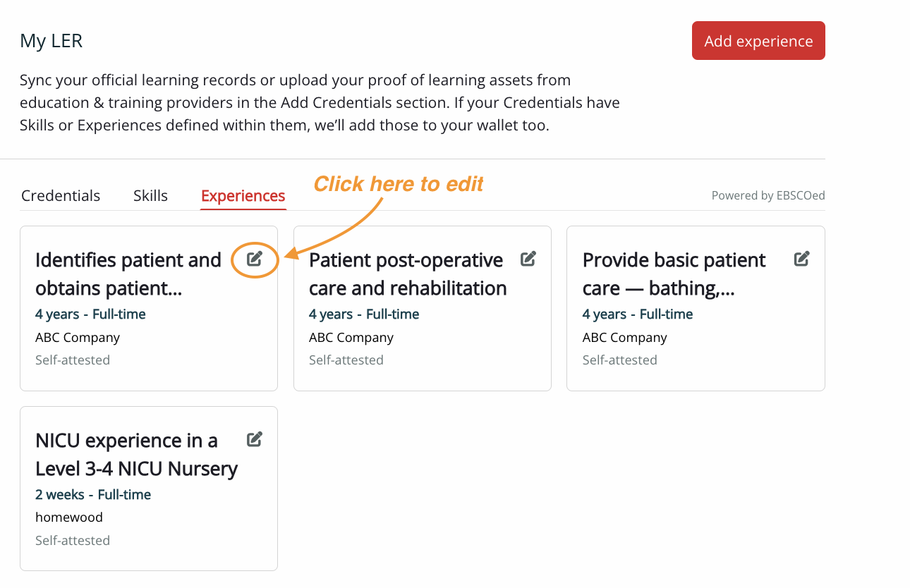The width and height of the screenshot is (910, 588).
Task: Switch to the Credentials tab
Action: tap(61, 195)
